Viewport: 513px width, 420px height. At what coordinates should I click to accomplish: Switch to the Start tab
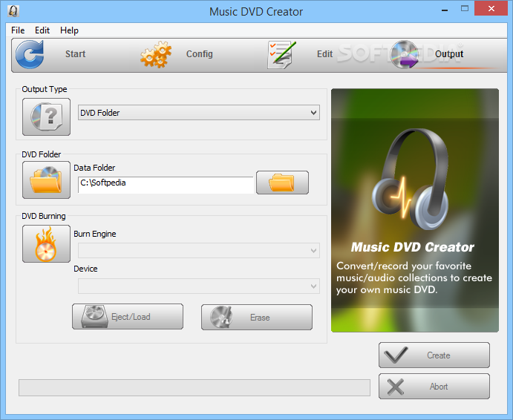click(75, 54)
